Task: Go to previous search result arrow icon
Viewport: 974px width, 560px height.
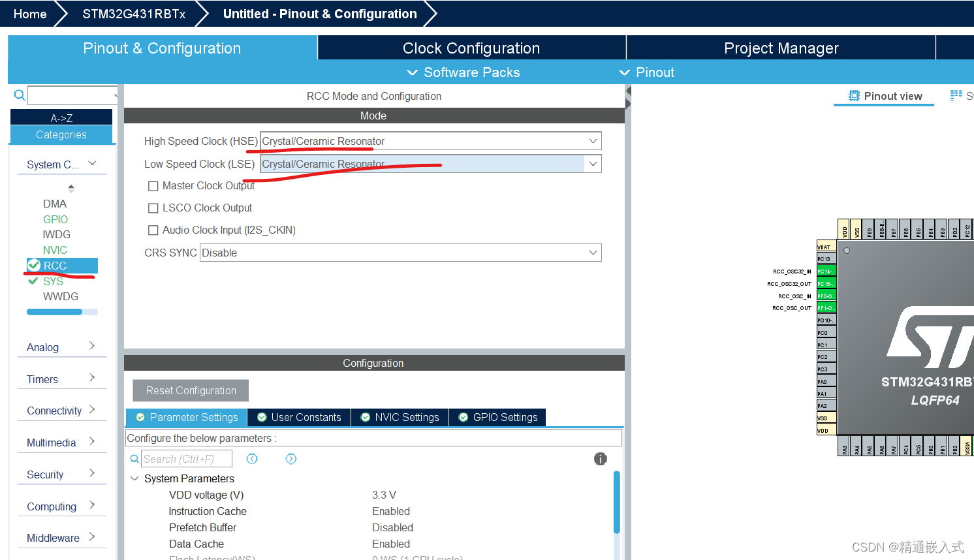Action: (x=252, y=459)
